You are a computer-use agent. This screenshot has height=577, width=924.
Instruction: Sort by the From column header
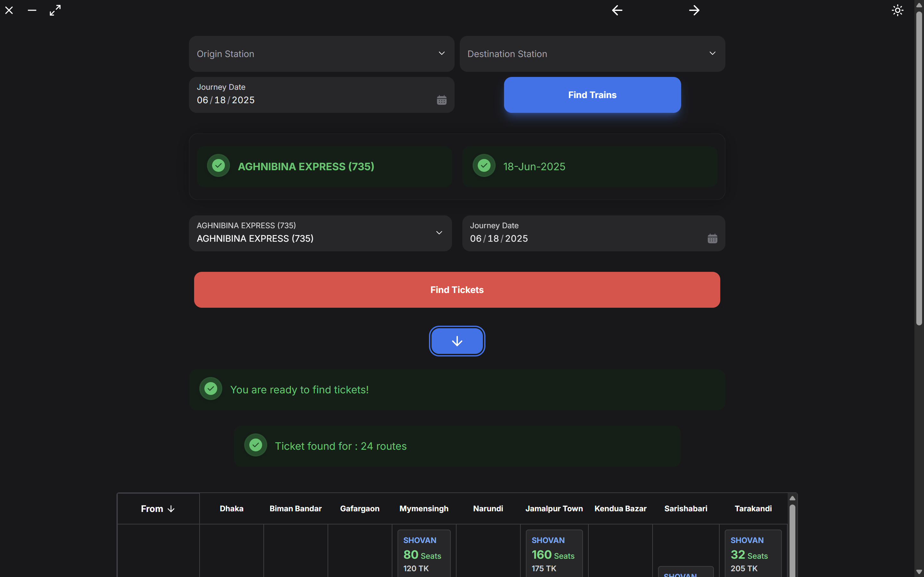(x=158, y=509)
